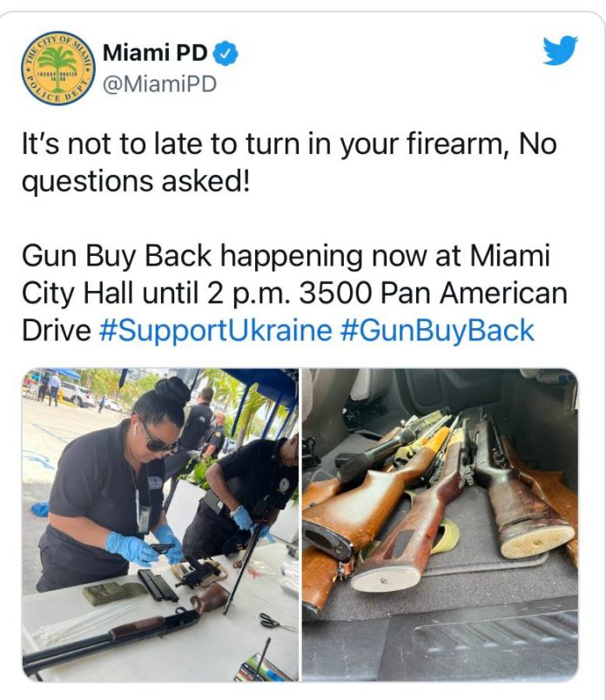The height and width of the screenshot is (700, 606).
Task: Tap the blue-gloved hands holding the pistol
Action: (x=145, y=545)
